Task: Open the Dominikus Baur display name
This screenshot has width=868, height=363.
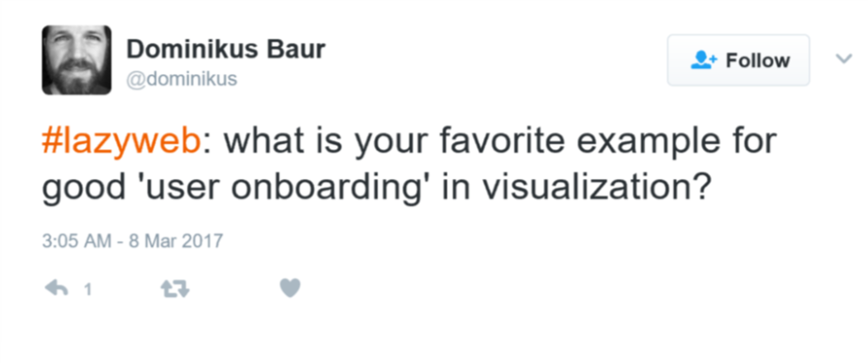Action: pos(225,50)
